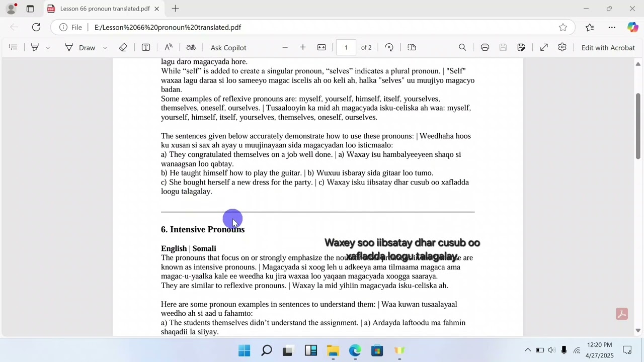Open the PDF table of contents icon
This screenshot has width=644, height=362.
point(13,47)
